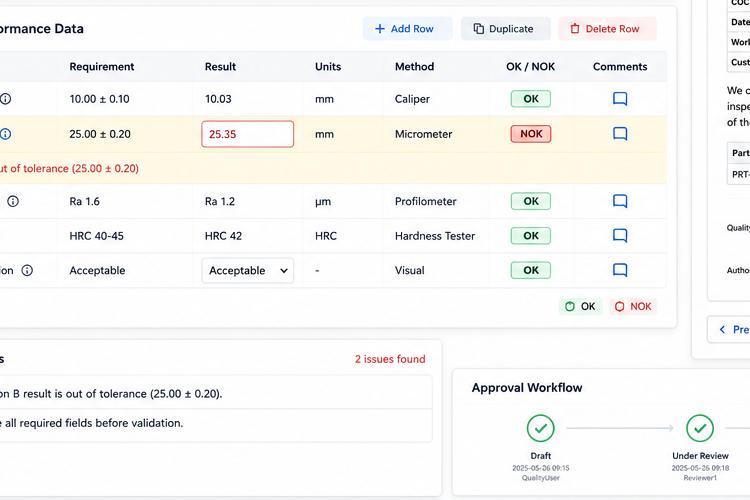Open the Acceptable result dropdown
750x500 pixels.
(x=248, y=270)
